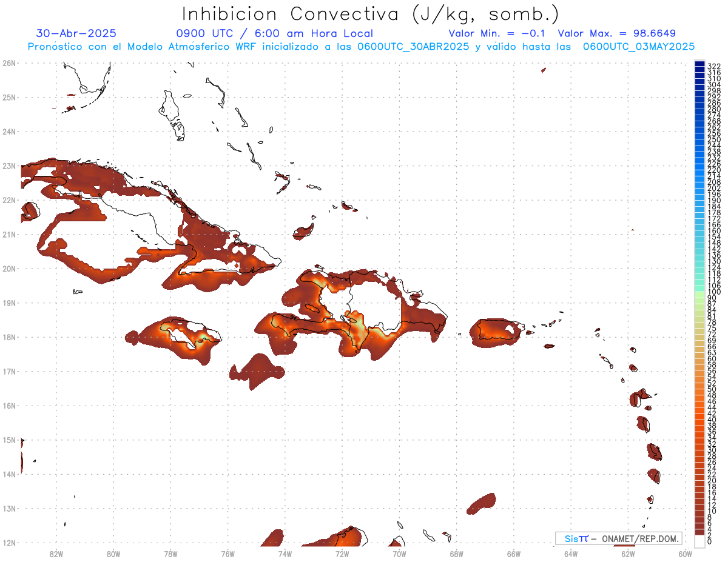
Task: Click the '19N' latitude label
Action: 9,303
